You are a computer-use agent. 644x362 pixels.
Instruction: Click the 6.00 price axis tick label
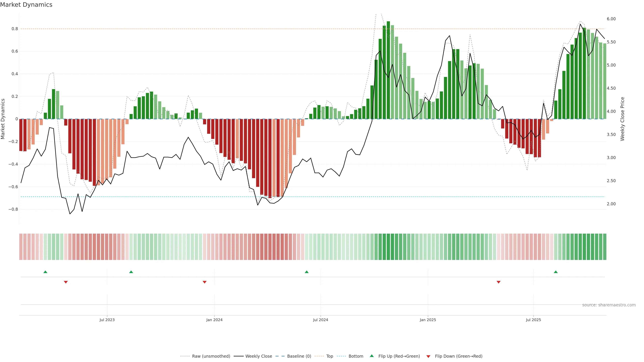[x=611, y=19]
